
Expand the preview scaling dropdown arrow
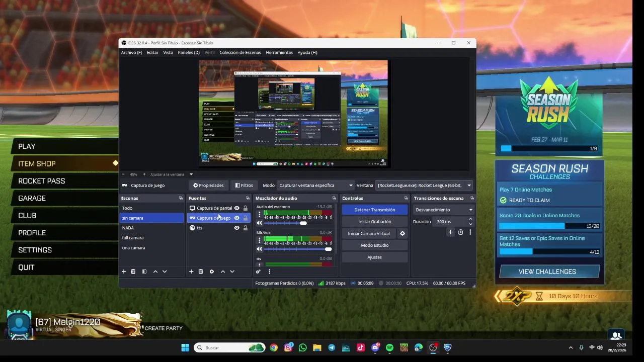(191, 174)
